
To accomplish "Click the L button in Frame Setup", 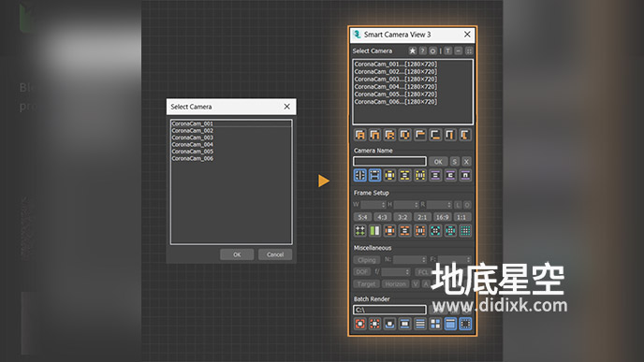I will [x=458, y=205].
